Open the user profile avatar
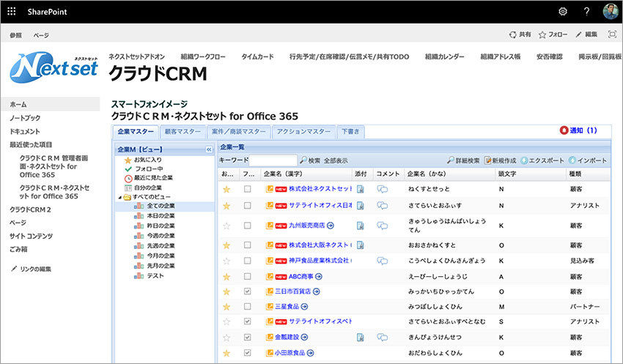Screen dimensions: 623x364 coord(611,12)
